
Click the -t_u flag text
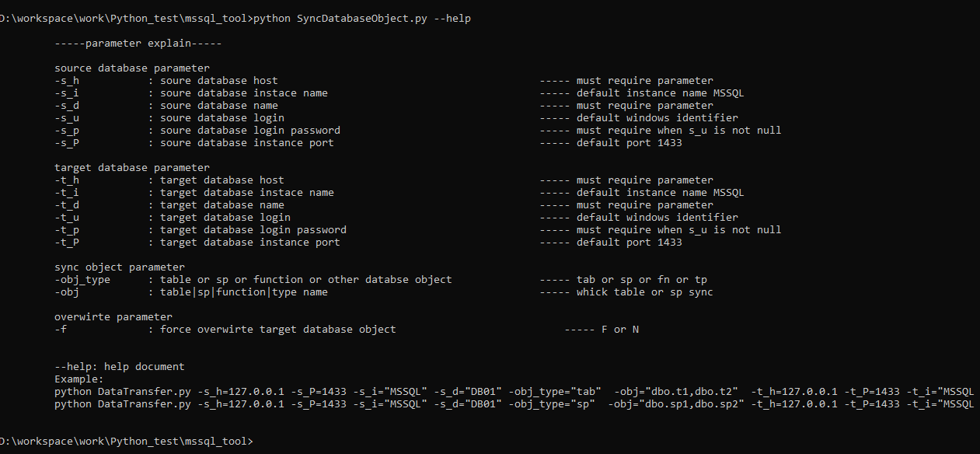[67, 218]
